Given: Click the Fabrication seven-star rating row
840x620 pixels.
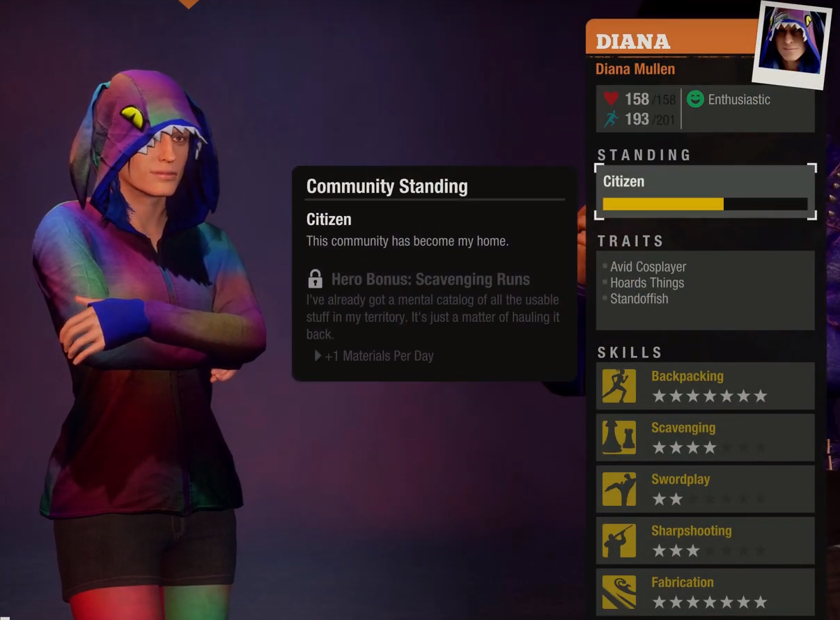Looking at the screenshot, I should click(709, 602).
